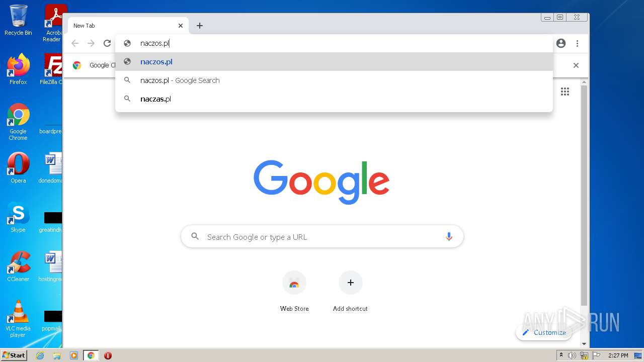Dismiss the Google Chrome info bar
This screenshot has width=644, height=362.
[x=576, y=65]
